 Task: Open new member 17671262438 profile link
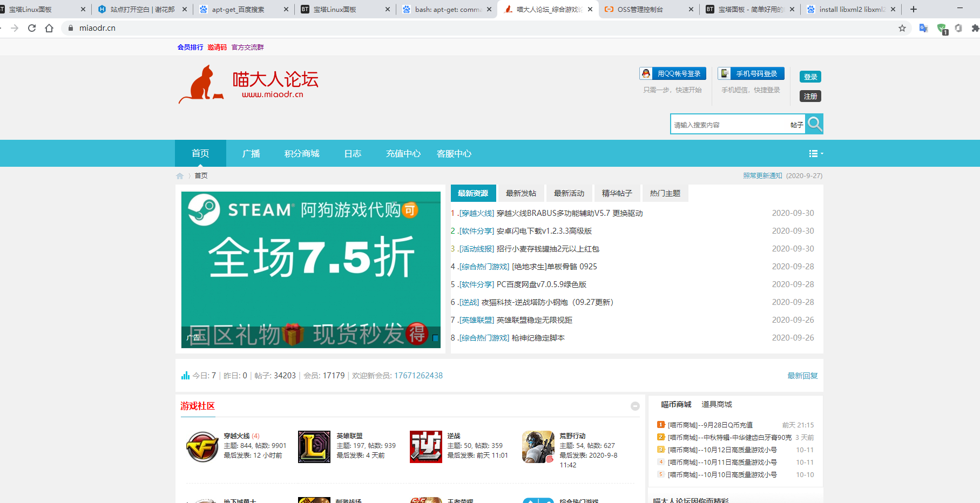coord(418,376)
